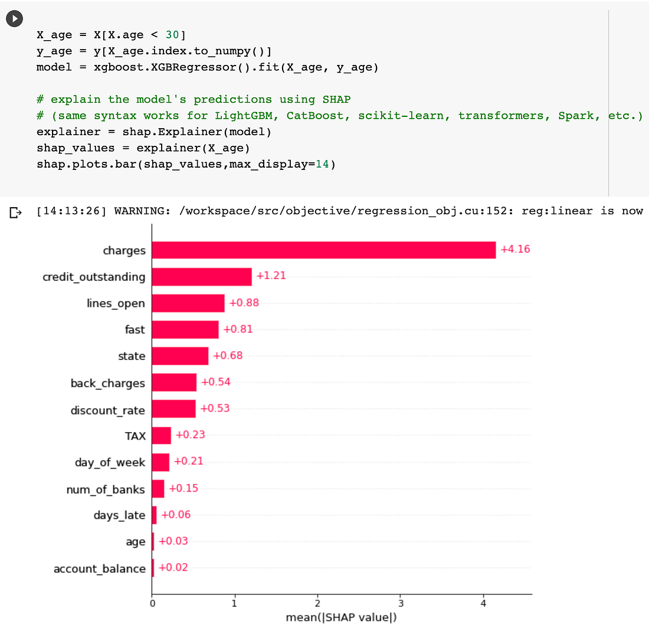Screen dimensions: 649x644
Task: Click the '+0.81' value label
Action: pos(238,329)
